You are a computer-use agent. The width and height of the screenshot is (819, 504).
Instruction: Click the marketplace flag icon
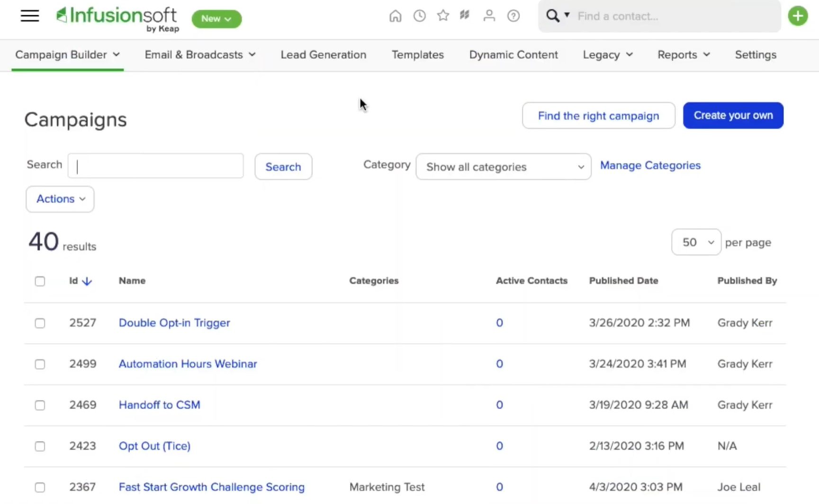point(465,15)
